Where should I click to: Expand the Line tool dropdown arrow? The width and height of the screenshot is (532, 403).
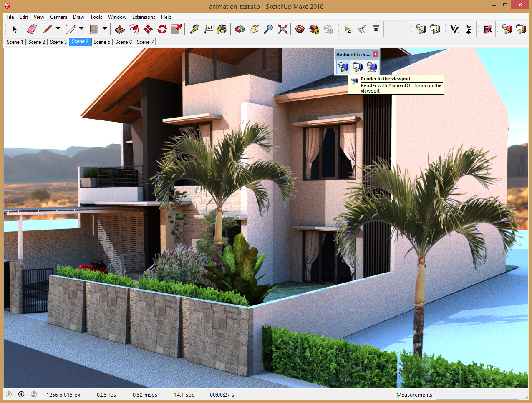click(58, 29)
